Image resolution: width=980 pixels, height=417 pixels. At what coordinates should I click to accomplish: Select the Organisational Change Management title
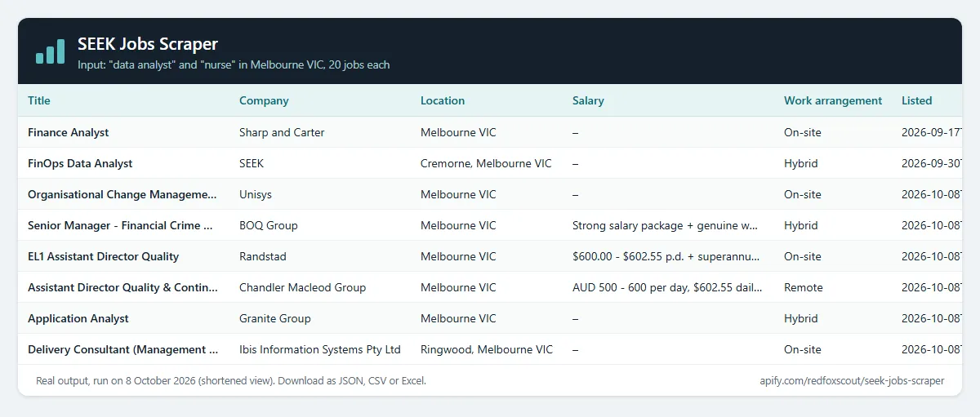(x=122, y=194)
